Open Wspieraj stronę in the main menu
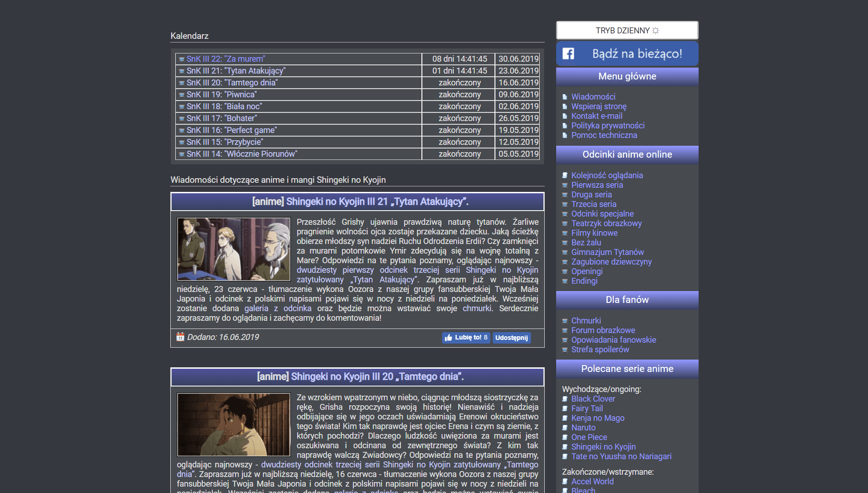The image size is (868, 493). click(599, 106)
